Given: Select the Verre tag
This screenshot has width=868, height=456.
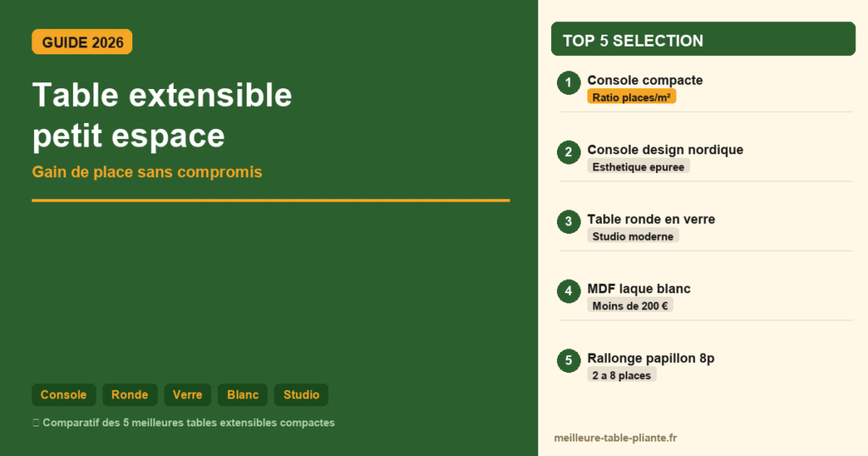Looking at the screenshot, I should click(x=187, y=395).
